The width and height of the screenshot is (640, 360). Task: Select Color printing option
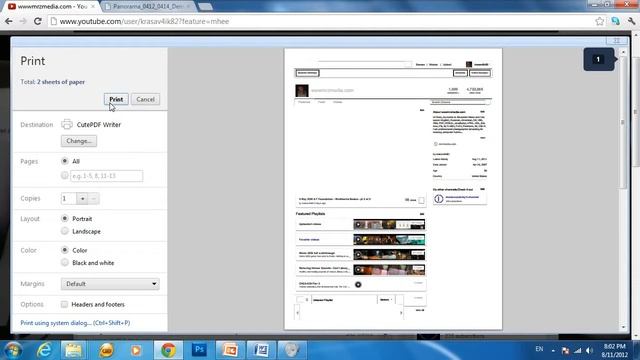[x=64, y=250]
